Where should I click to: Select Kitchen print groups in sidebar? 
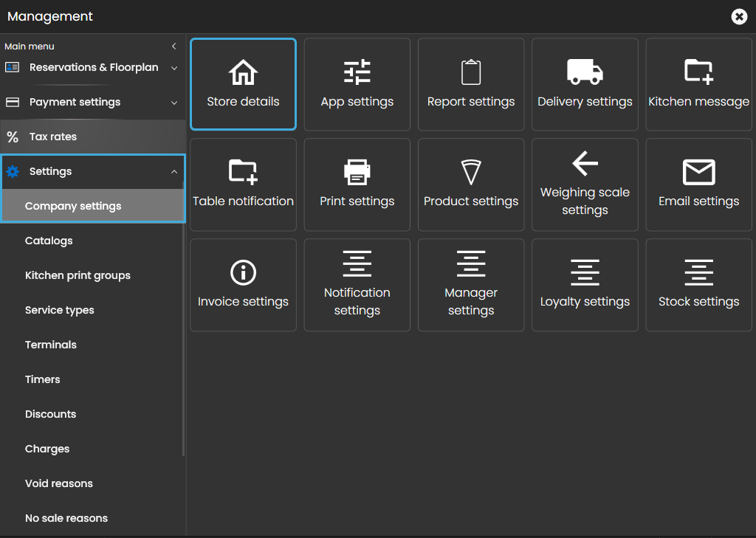78,275
